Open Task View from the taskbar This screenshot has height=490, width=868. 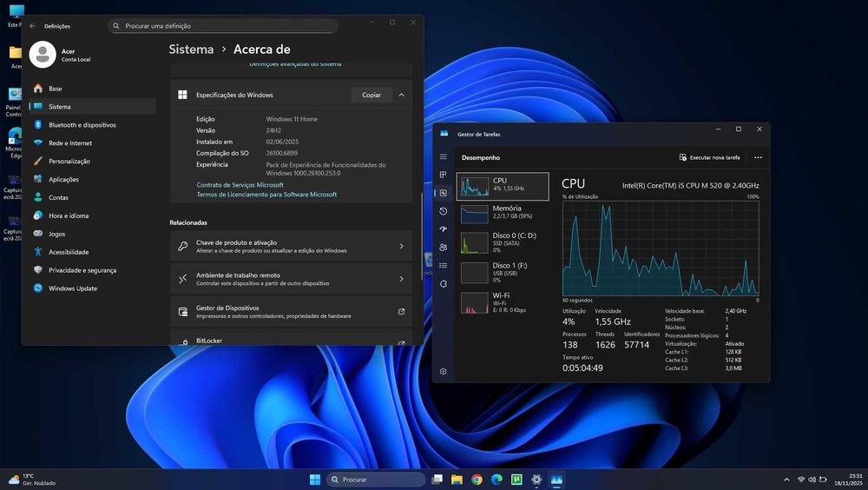[437, 480]
